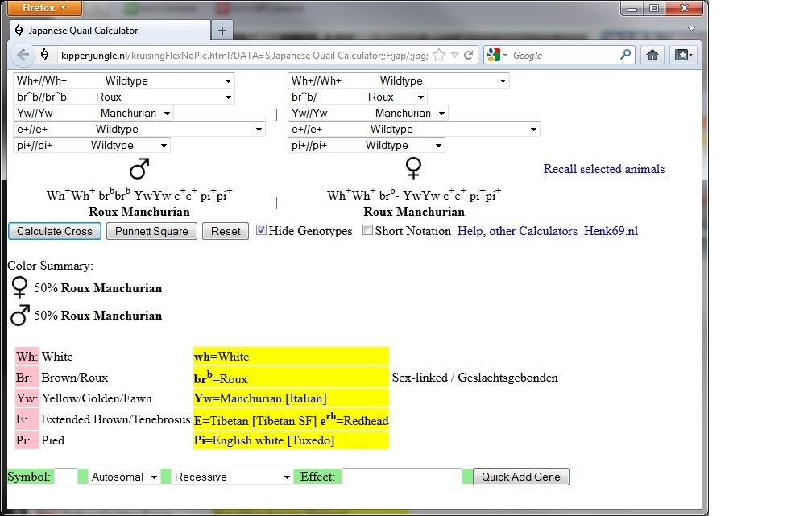This screenshot has width=812, height=516.
Task: Open male Wh+//Wh+ Wildtype dropdown
Action: tap(124, 80)
